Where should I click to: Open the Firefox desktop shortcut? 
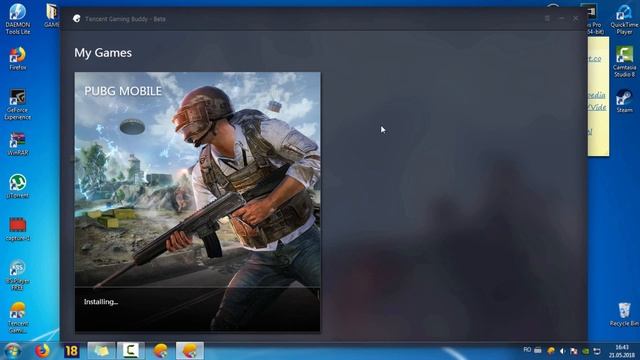click(18, 58)
